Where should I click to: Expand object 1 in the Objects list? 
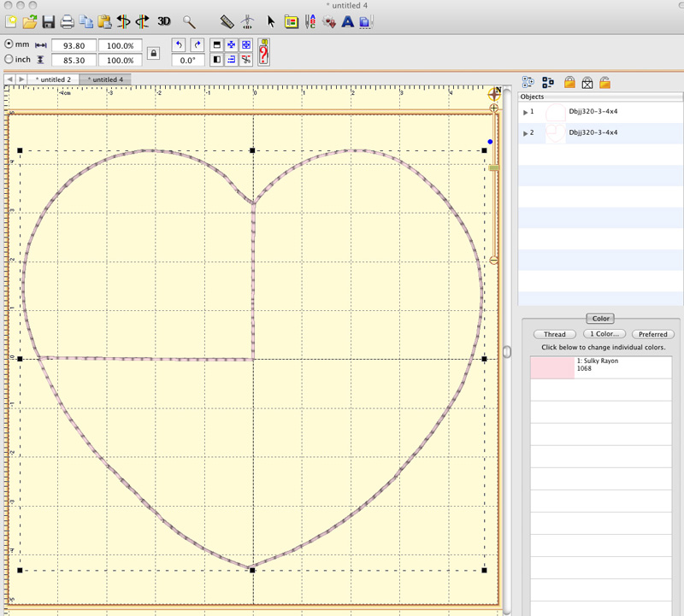click(x=525, y=113)
